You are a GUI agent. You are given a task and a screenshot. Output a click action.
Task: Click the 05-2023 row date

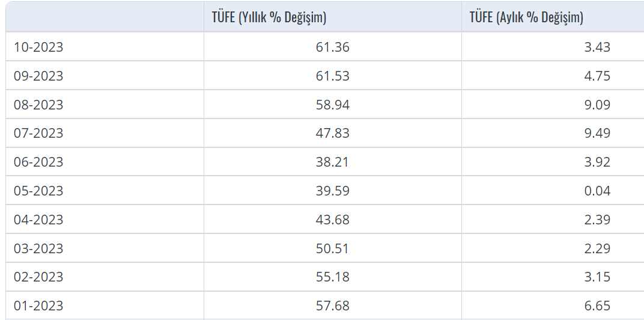(38, 191)
